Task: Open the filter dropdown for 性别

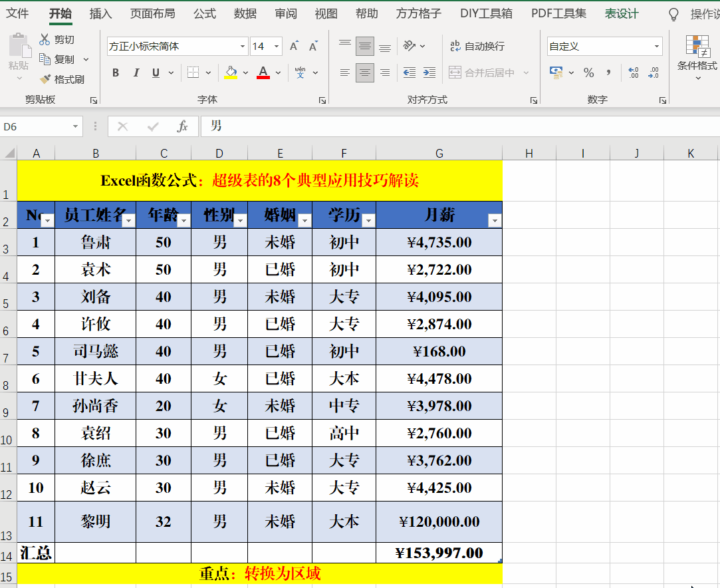Action: click(x=241, y=221)
